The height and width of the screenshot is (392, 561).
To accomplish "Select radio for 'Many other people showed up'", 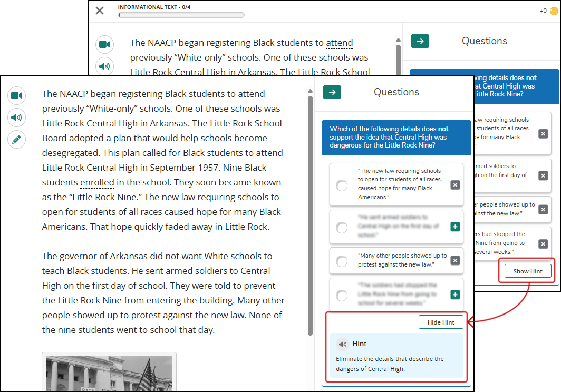I will tap(342, 261).
